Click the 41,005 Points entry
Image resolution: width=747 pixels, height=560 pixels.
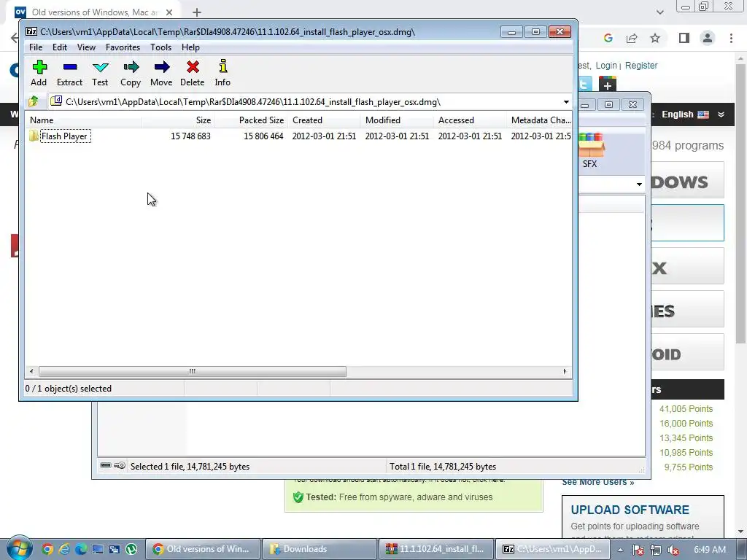pyautogui.click(x=686, y=409)
